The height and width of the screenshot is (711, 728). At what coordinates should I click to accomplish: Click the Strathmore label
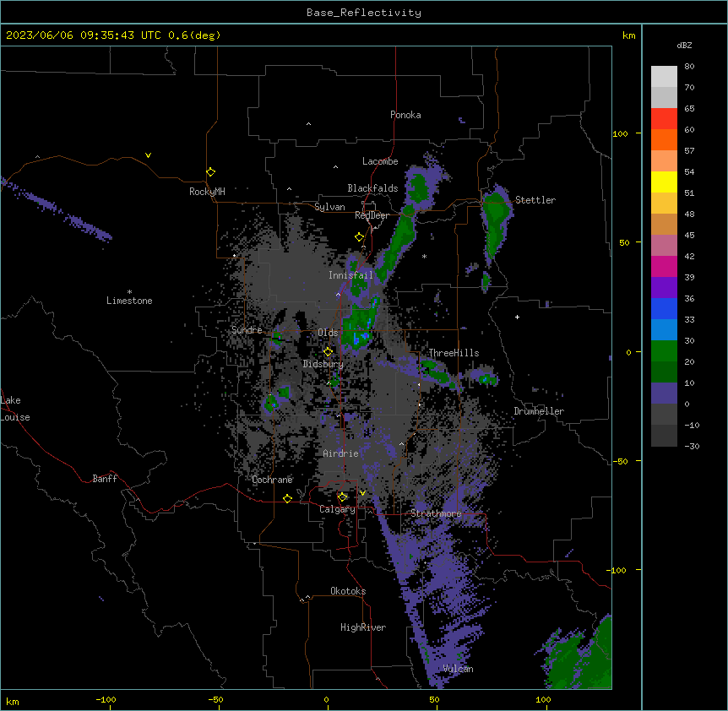pyautogui.click(x=436, y=513)
